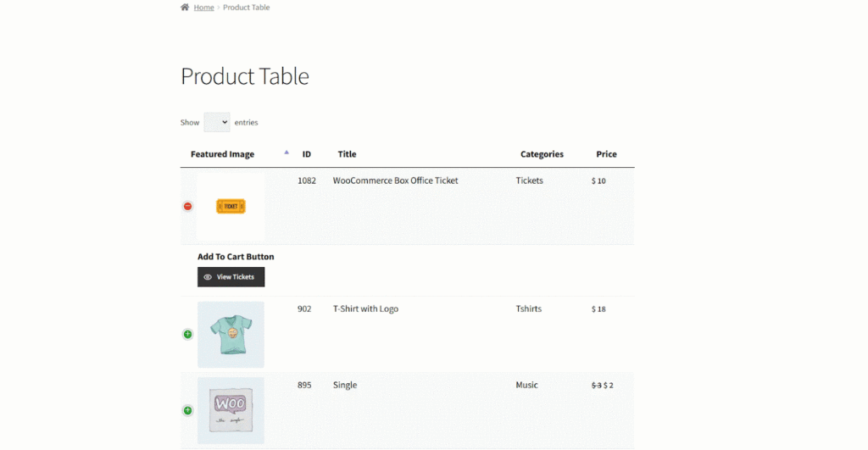Click the sort arrow beside Featured Image
The width and height of the screenshot is (868, 450).
point(287,153)
